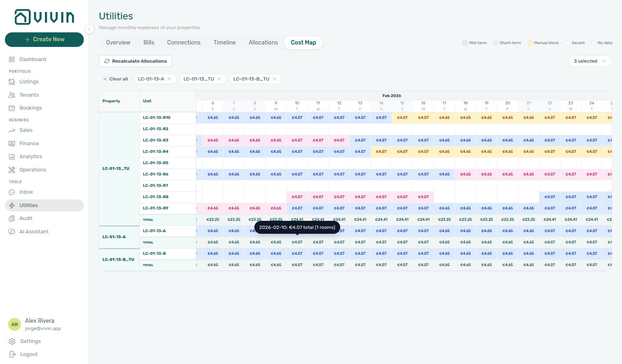Click the Logout icon item

click(x=12, y=354)
